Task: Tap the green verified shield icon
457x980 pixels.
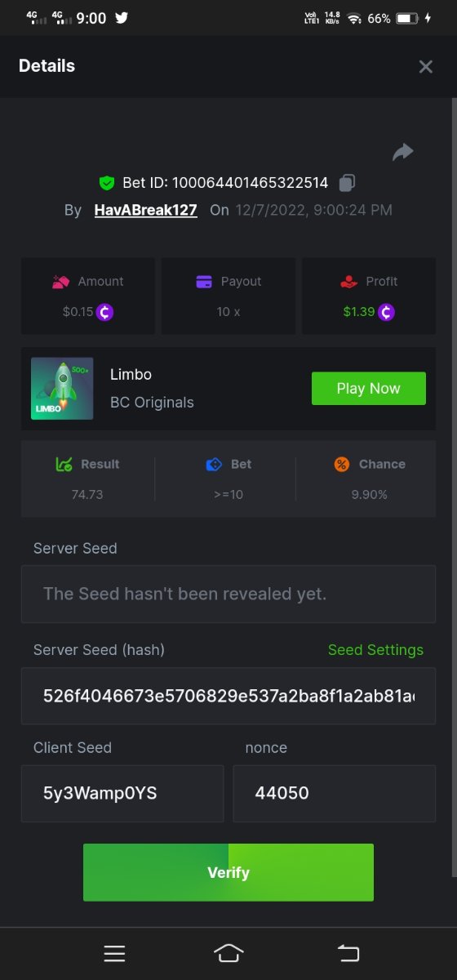Action: tap(106, 183)
